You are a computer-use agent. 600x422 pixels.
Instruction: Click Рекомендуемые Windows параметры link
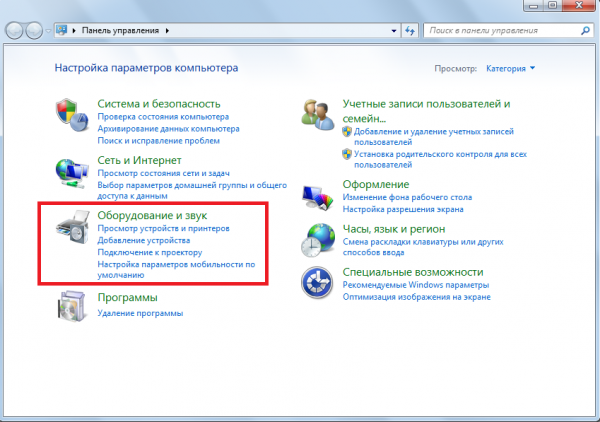[416, 285]
